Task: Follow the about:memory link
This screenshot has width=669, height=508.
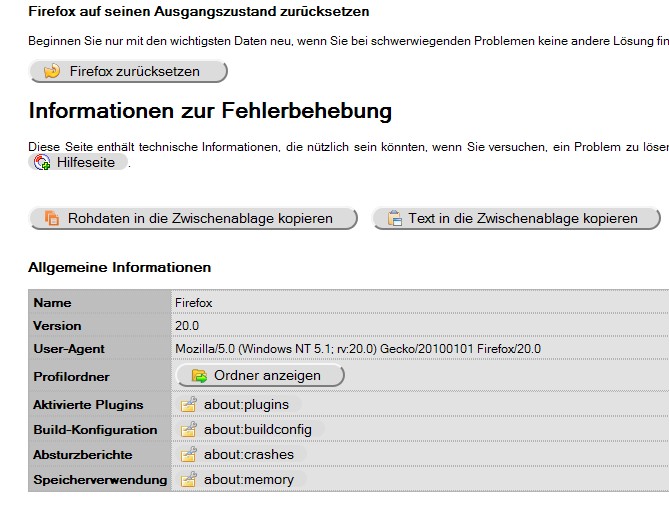Action: [x=249, y=480]
